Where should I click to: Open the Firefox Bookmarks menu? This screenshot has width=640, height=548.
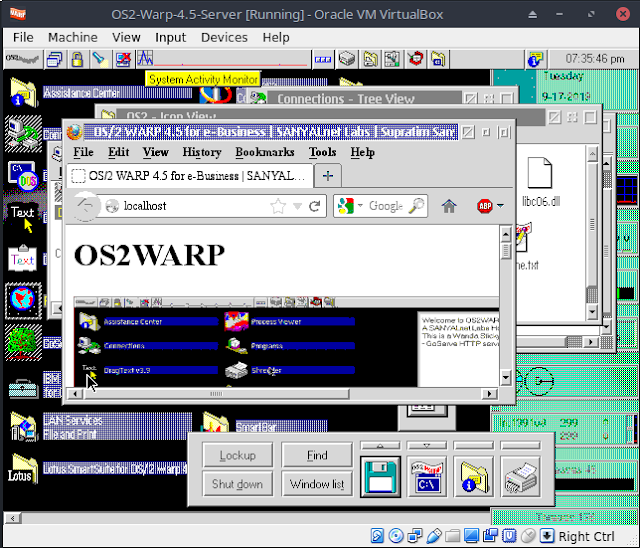(x=264, y=152)
